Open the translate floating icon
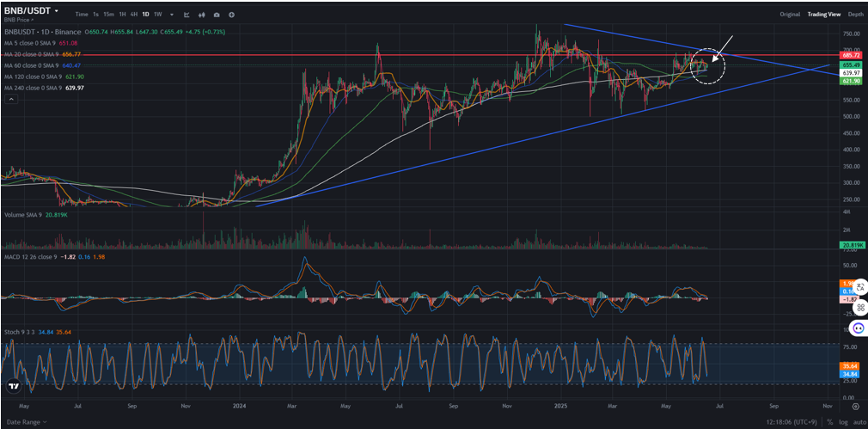Image resolution: width=868 pixels, height=429 pixels. (859, 287)
